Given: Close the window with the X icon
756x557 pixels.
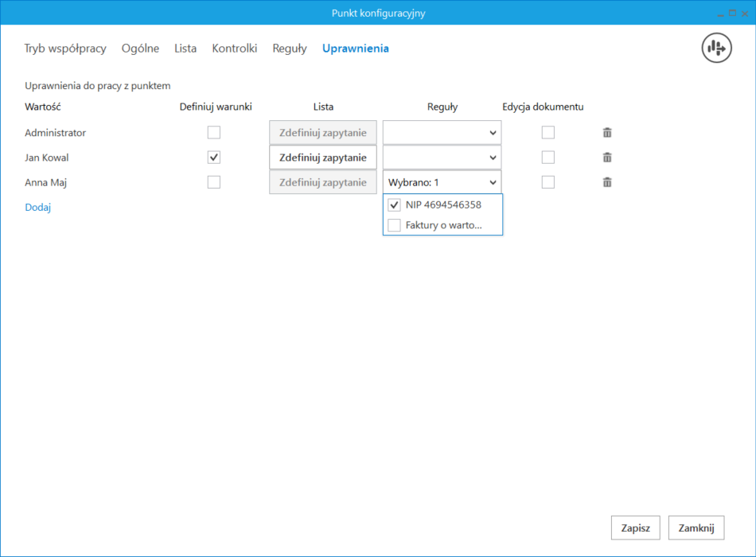Looking at the screenshot, I should coord(745,14).
